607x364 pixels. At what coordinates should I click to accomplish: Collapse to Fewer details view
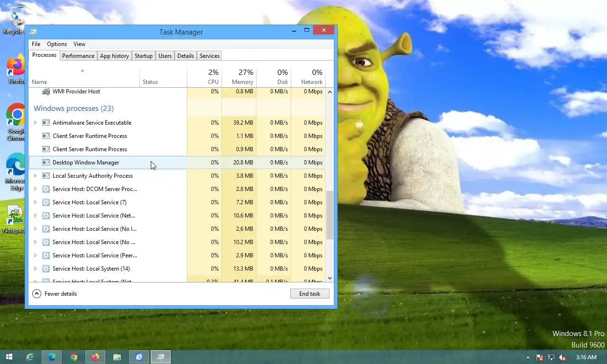(55, 294)
